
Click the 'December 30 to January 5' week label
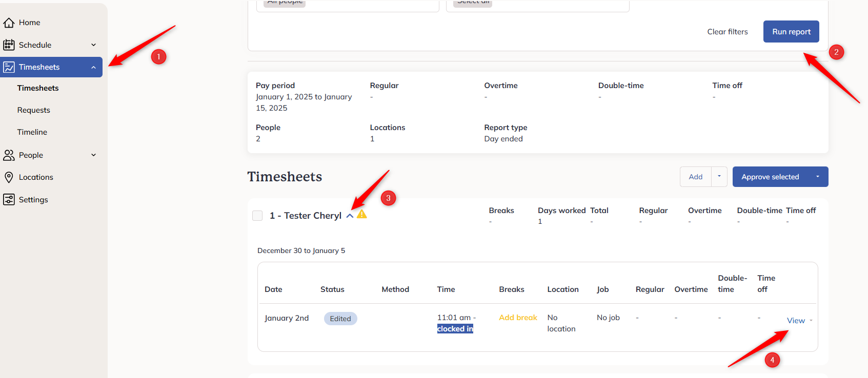(301, 250)
